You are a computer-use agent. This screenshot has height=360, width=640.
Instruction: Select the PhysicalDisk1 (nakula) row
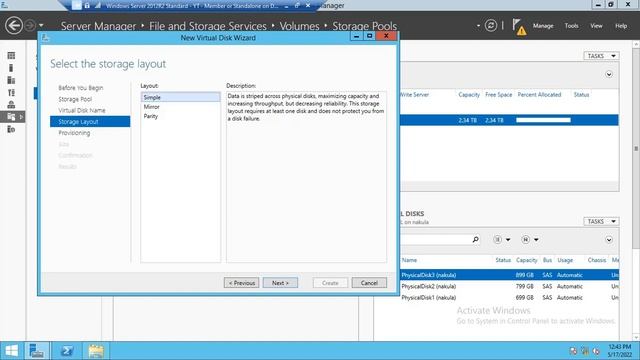[x=509, y=298]
